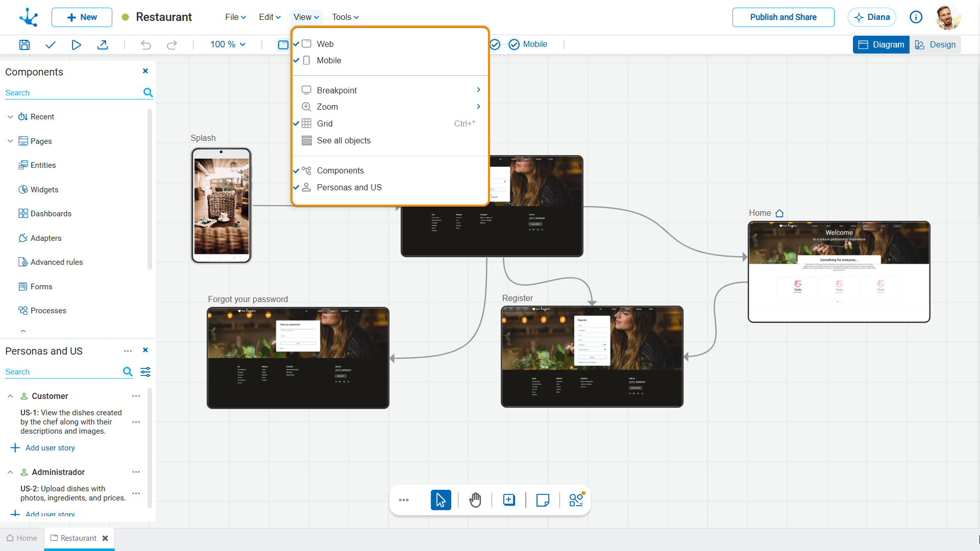The height and width of the screenshot is (551, 980).
Task: Click the Export share icon
Action: point(103,44)
